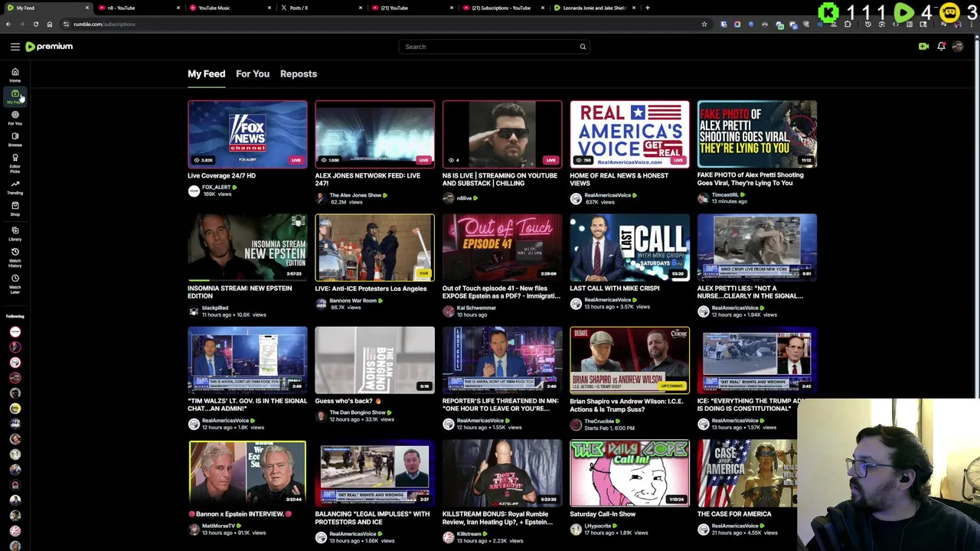Click the Killstream channel avatar
980x551 pixels.
tap(448, 536)
